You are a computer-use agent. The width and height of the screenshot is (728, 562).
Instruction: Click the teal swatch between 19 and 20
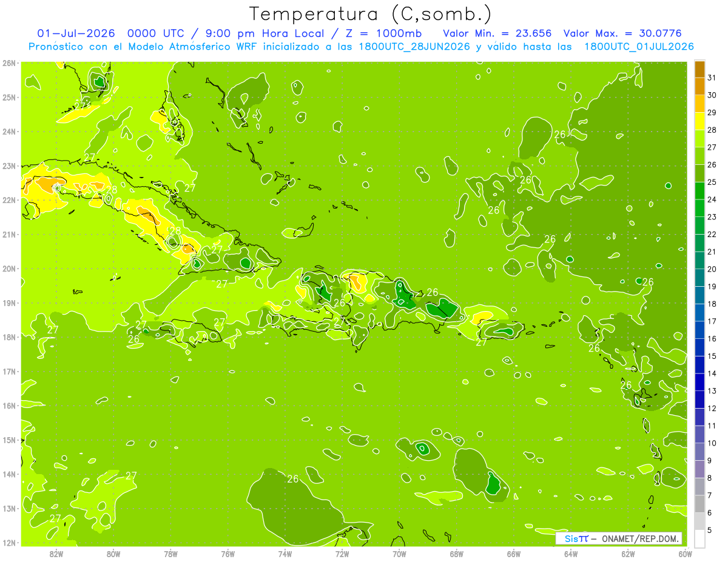pos(699,278)
